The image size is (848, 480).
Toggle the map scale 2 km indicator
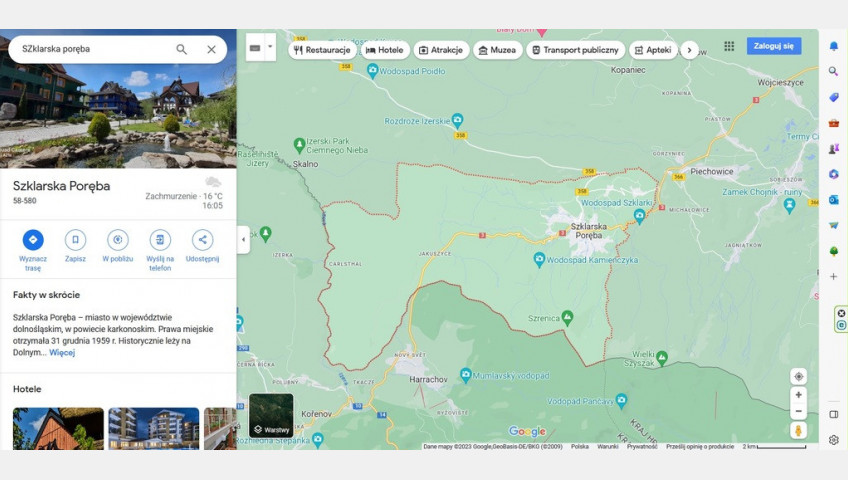[x=774, y=446]
